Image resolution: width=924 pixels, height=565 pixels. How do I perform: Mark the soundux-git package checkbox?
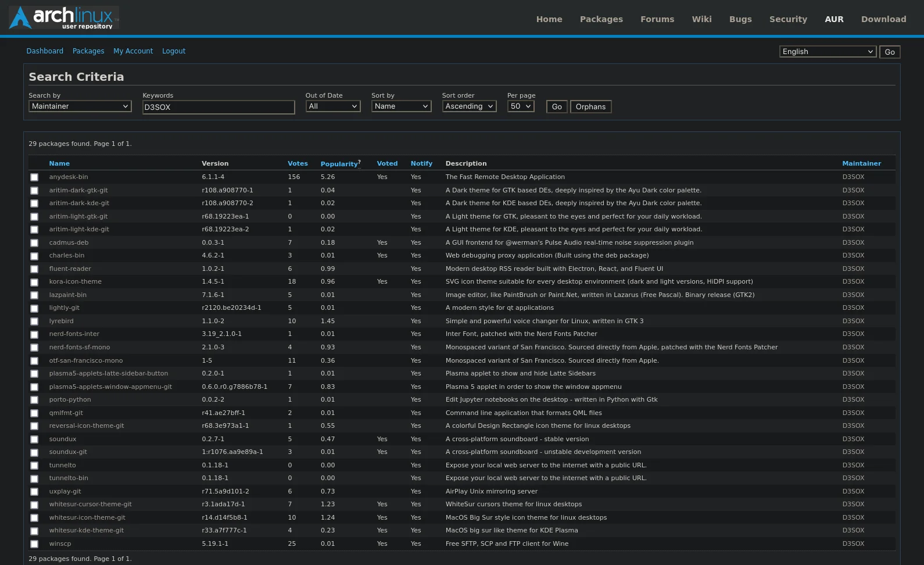[34, 452]
